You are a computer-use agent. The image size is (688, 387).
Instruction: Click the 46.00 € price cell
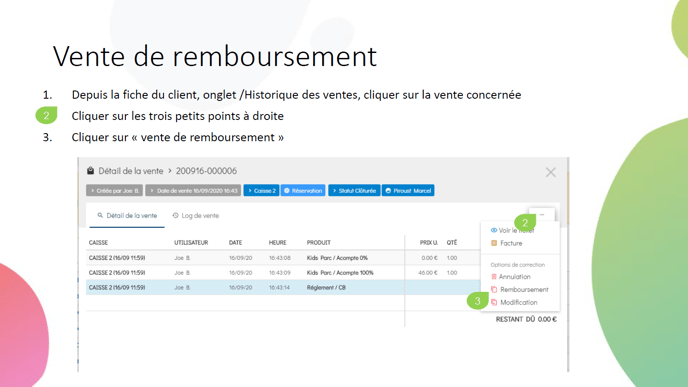point(428,272)
